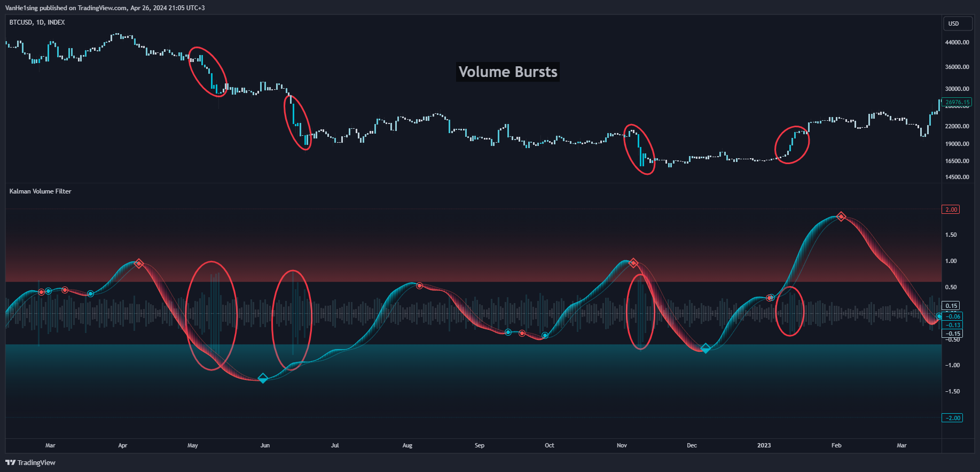Viewport: 980px width, 472px height.
Task: Open the USD currency selector
Action: (x=957, y=24)
